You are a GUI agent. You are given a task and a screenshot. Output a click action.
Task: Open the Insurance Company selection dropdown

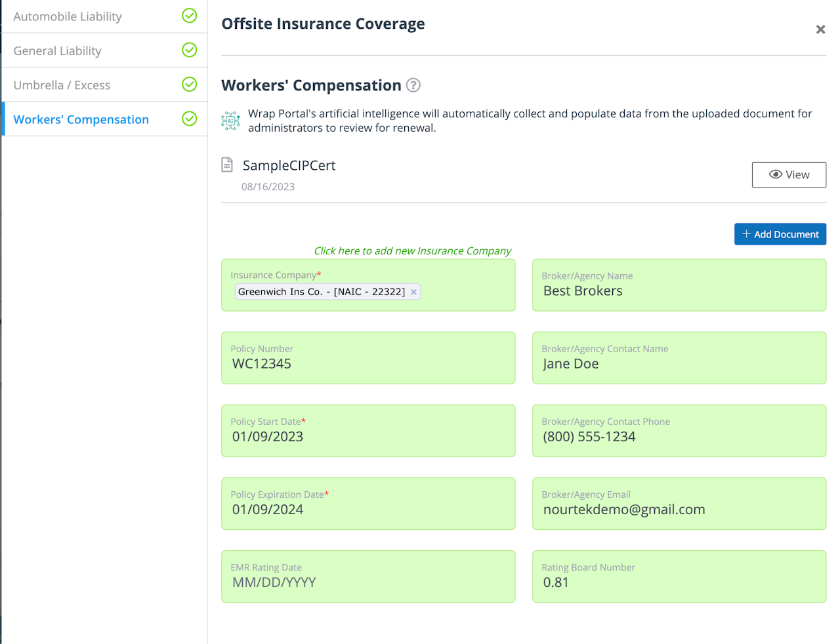point(466,292)
